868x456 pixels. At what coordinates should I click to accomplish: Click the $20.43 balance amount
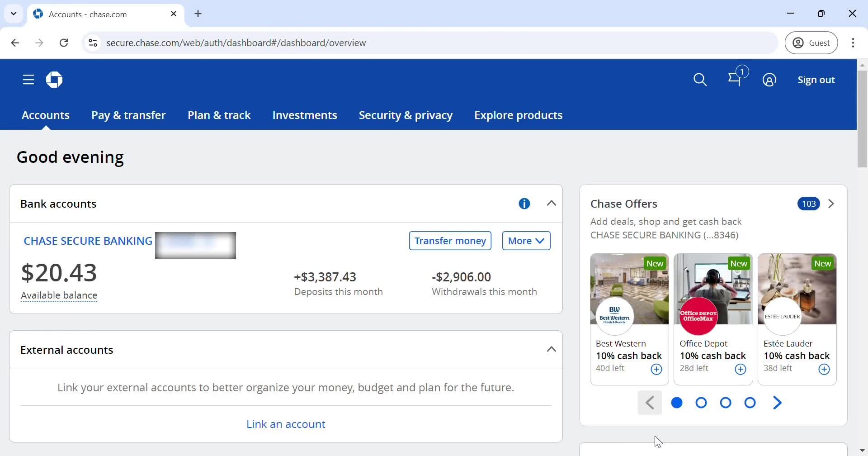tap(59, 273)
